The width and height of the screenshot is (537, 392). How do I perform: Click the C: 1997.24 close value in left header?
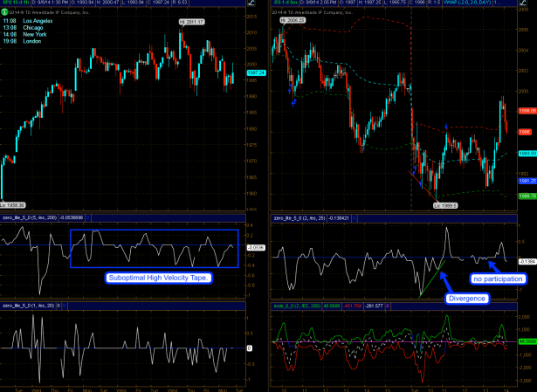click(x=159, y=3)
